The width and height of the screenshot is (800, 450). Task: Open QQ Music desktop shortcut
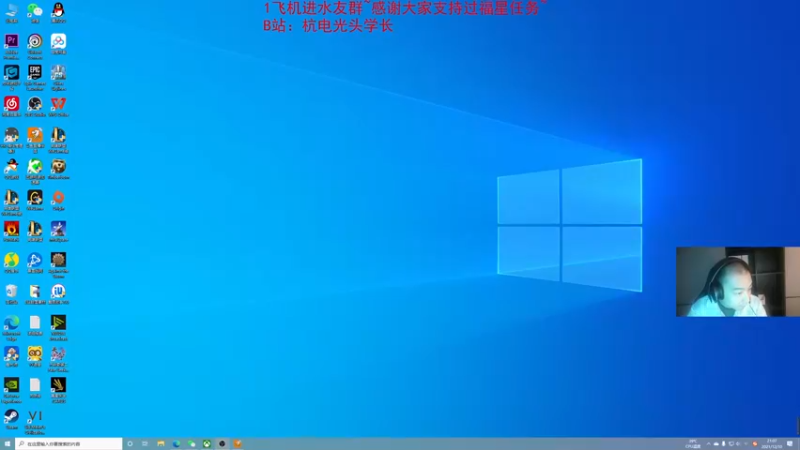coord(11,260)
